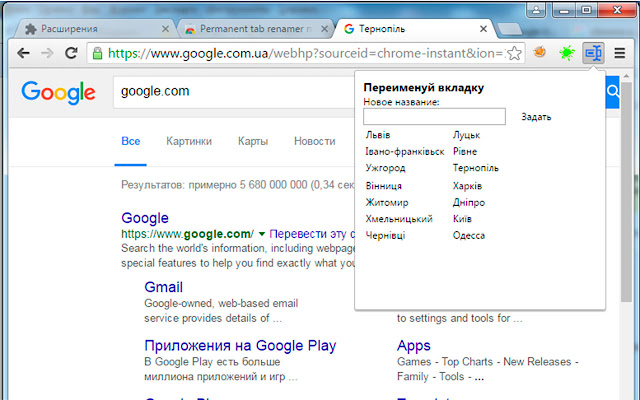640x400 pixels.
Task: Choose Чернівці preset name
Action: click(x=385, y=236)
